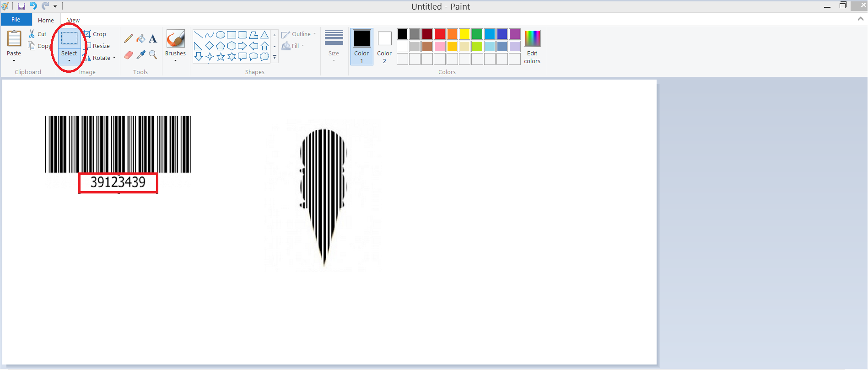Screen dimensions: 868x370
Task: Choose the Six-point star shape
Action: pos(232,57)
